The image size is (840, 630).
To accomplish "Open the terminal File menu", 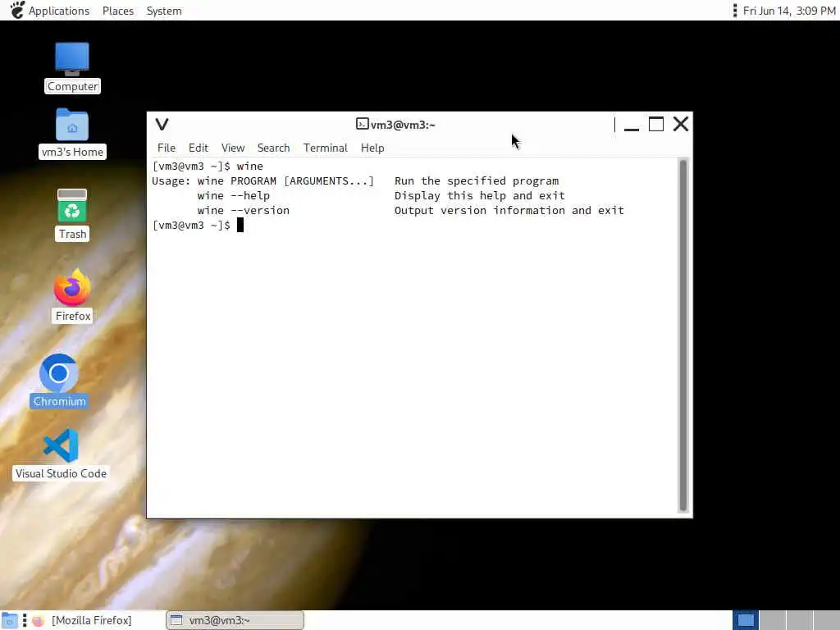I will coord(166,148).
